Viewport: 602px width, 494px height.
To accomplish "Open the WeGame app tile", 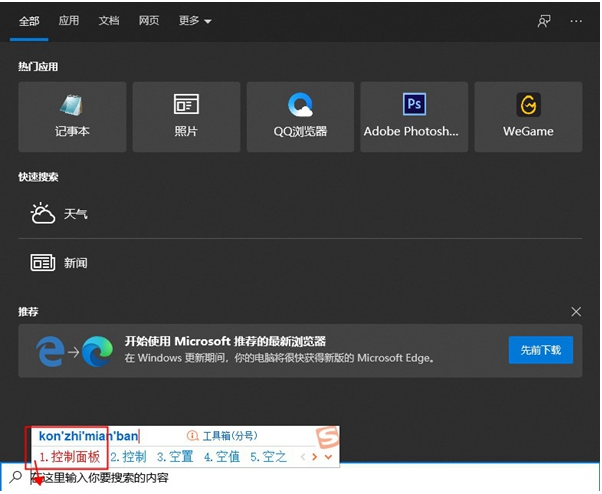I will tap(528, 116).
